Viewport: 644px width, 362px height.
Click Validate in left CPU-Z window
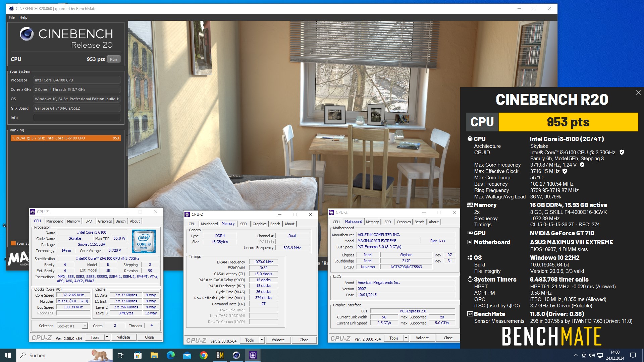tap(123, 337)
